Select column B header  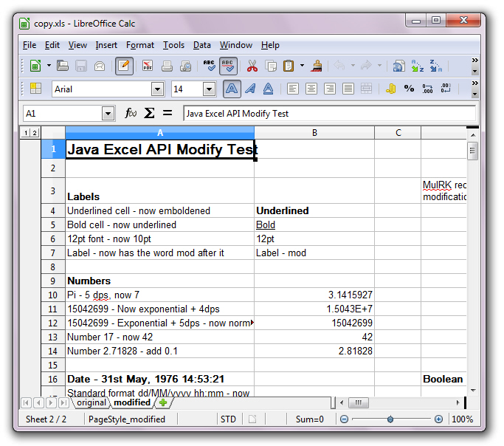[314, 132]
